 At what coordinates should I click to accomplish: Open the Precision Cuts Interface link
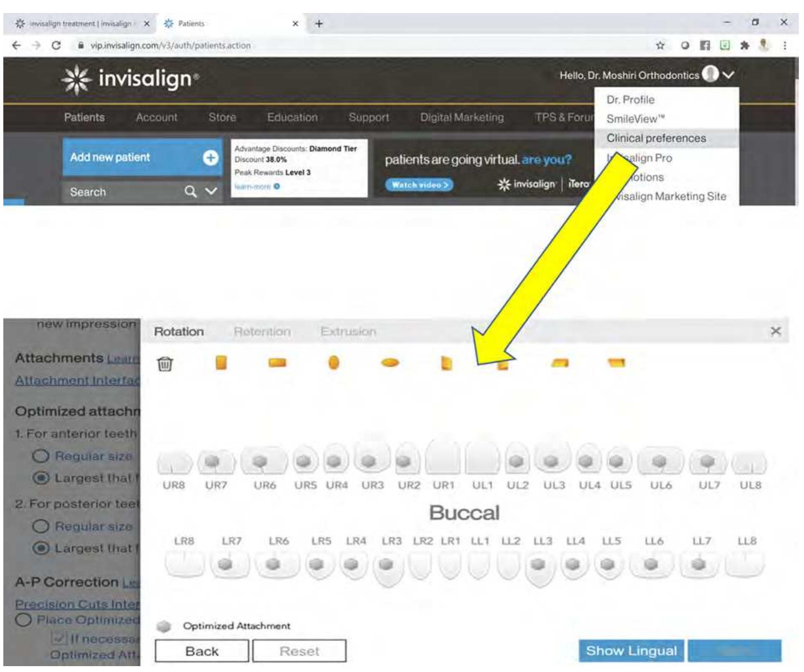click(x=78, y=604)
